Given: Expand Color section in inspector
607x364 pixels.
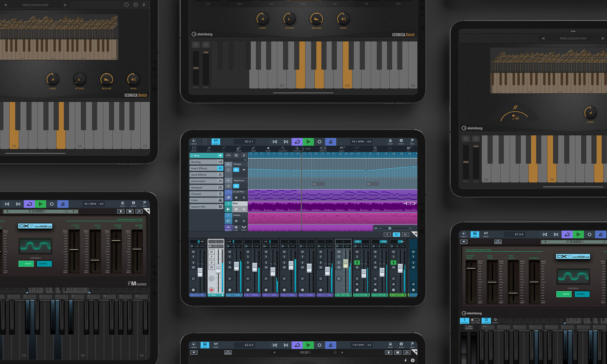Looking at the screenshot, I should 206,200.
